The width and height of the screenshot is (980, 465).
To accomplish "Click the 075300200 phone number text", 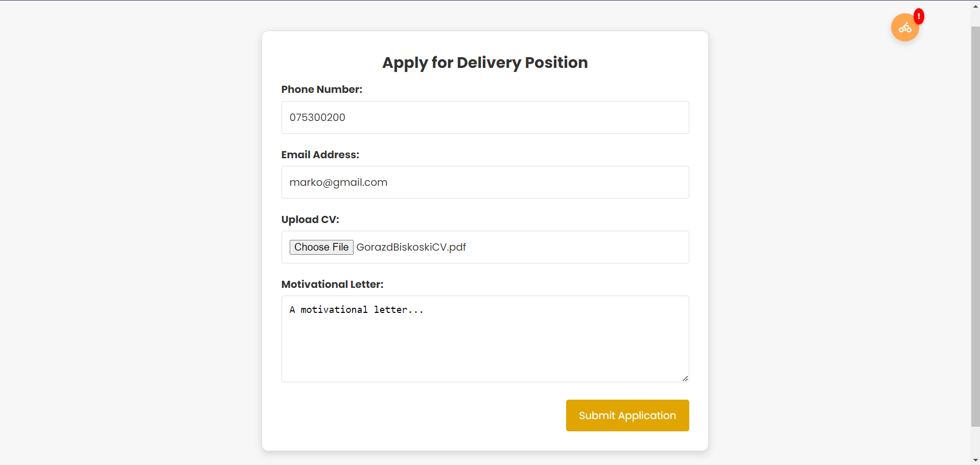I will [x=317, y=117].
